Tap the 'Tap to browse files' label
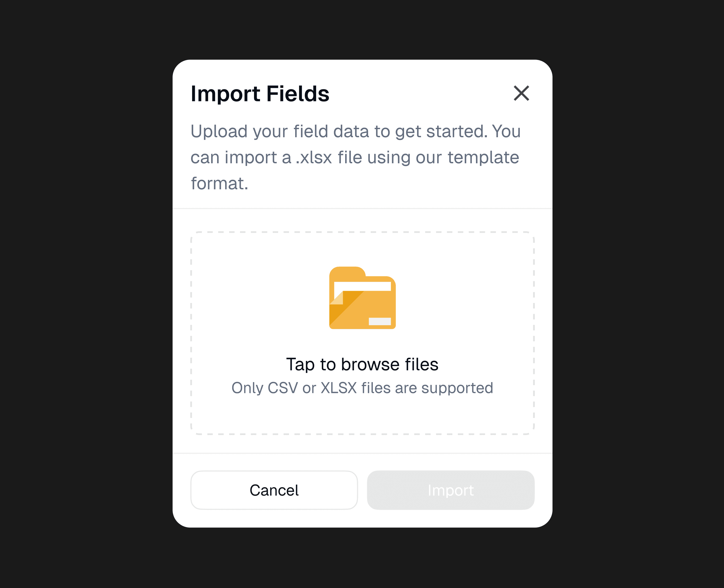The height and width of the screenshot is (588, 724). (362, 364)
